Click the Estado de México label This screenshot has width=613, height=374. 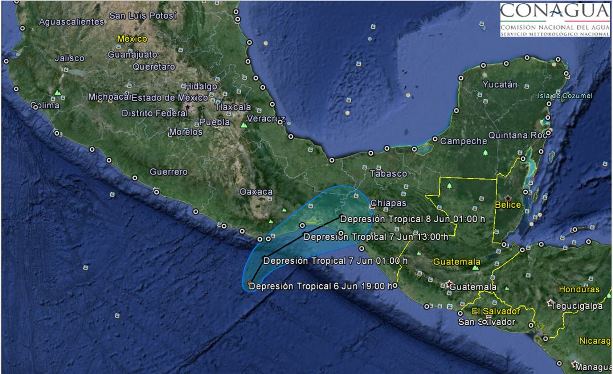(x=170, y=98)
